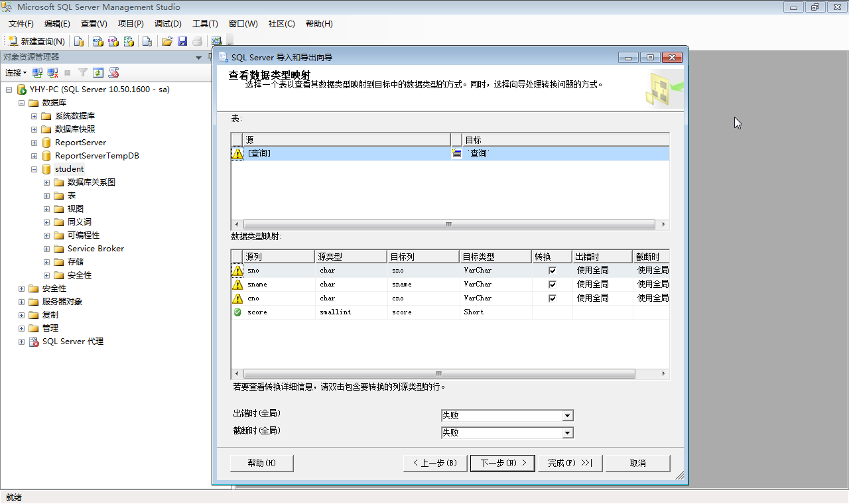Click the XMLA query icon in toolbar
Viewport: 849px width, 504px height.
129,41
